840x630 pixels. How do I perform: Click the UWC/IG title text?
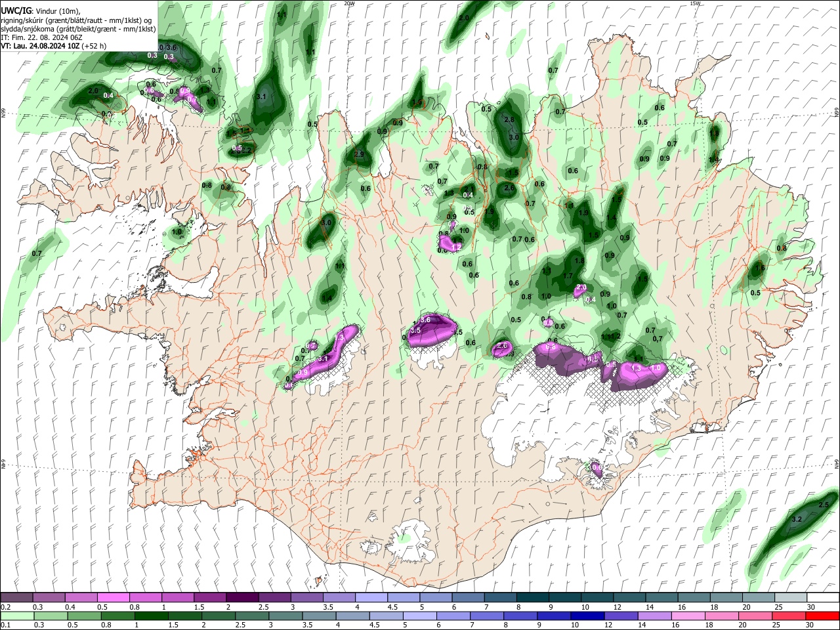coord(16,11)
